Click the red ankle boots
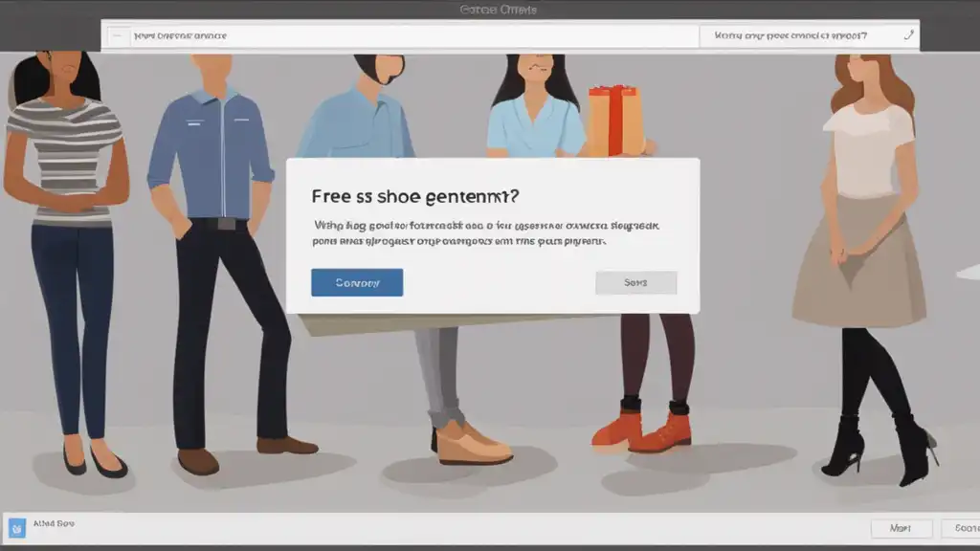This screenshot has width=980, height=551. pyautogui.click(x=642, y=426)
